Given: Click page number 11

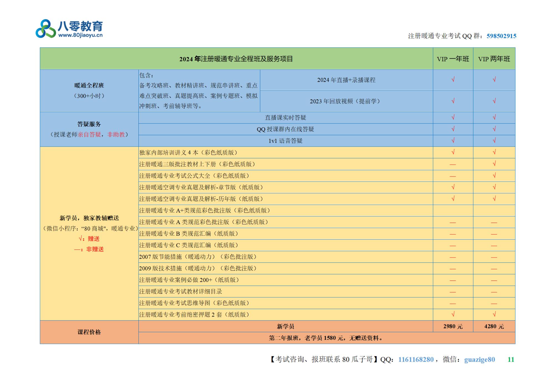Looking at the screenshot, I should click(x=511, y=359).
